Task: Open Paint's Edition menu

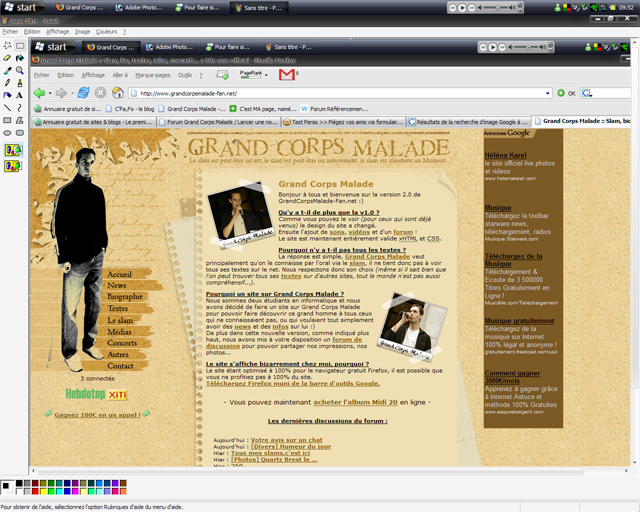Action: tap(32, 31)
